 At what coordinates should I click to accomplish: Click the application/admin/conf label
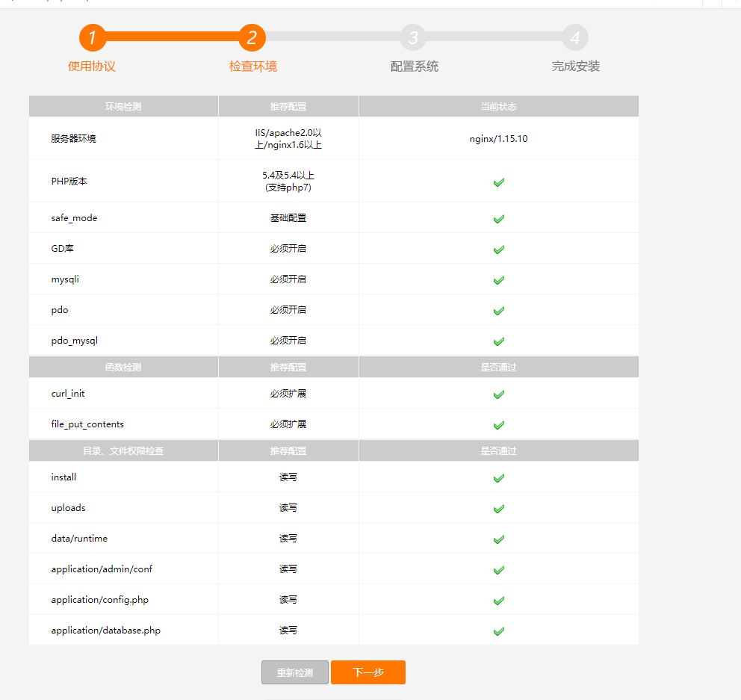(x=102, y=569)
